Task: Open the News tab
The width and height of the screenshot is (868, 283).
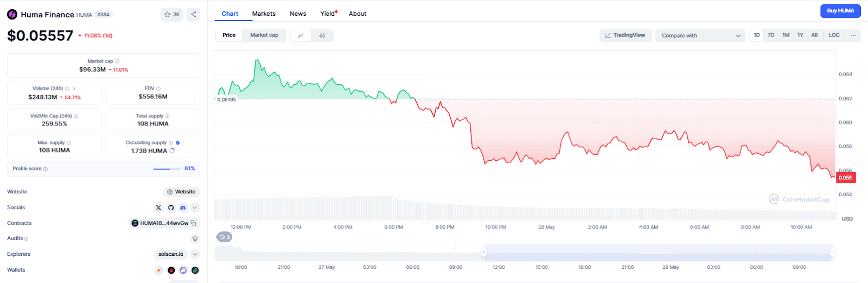Action: pyautogui.click(x=298, y=14)
